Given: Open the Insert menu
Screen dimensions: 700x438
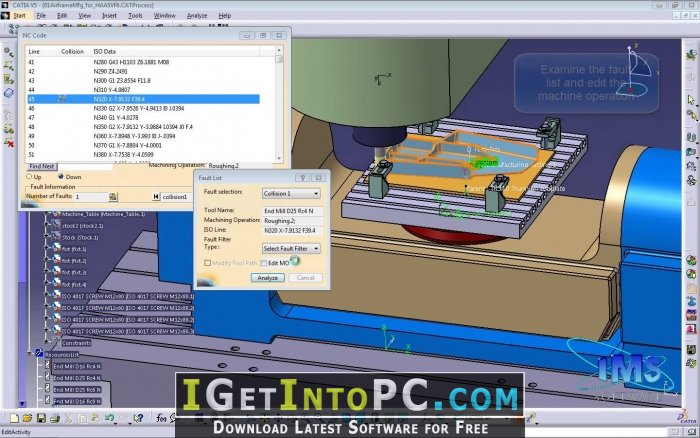Looking at the screenshot, I should coord(109,15).
